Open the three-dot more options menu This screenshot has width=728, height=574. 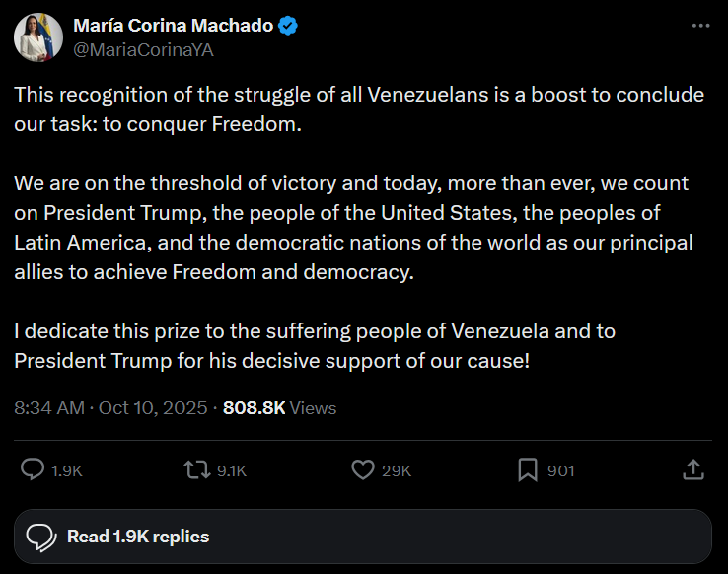pyautogui.click(x=700, y=27)
